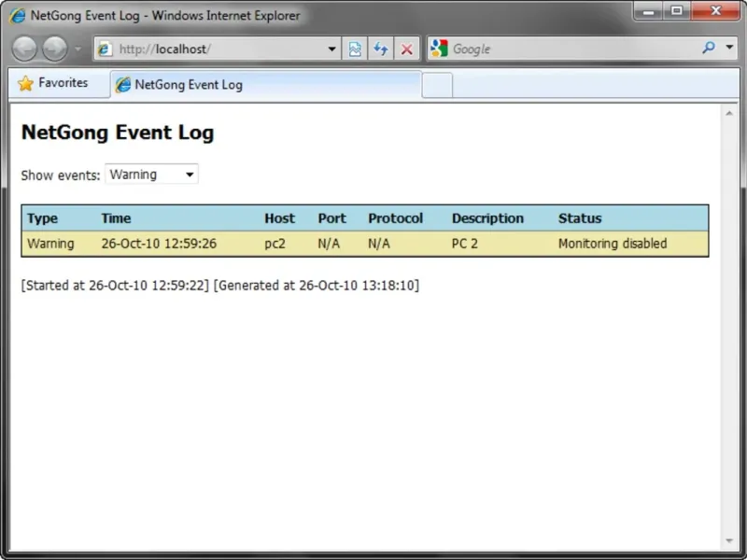
Task: Click the Protocol column header
Action: click(395, 218)
